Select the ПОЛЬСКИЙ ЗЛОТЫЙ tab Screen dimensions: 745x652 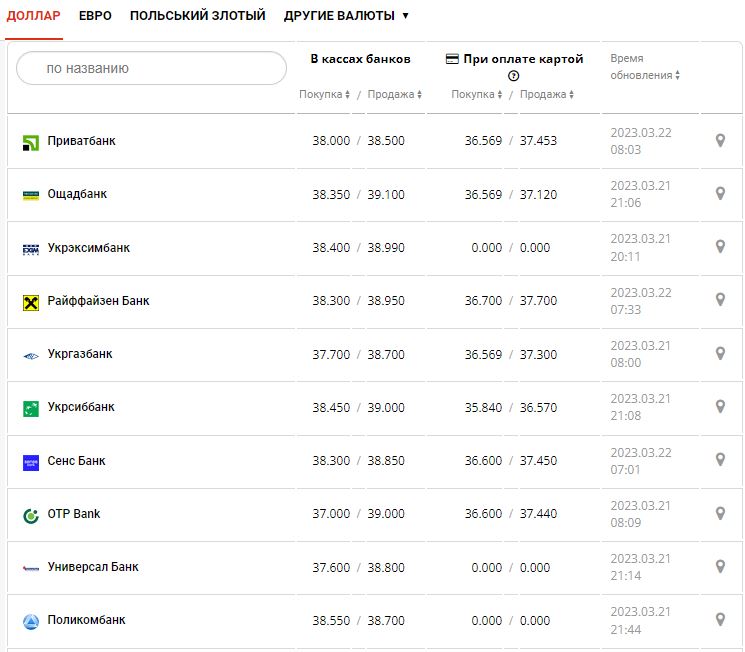click(x=197, y=16)
